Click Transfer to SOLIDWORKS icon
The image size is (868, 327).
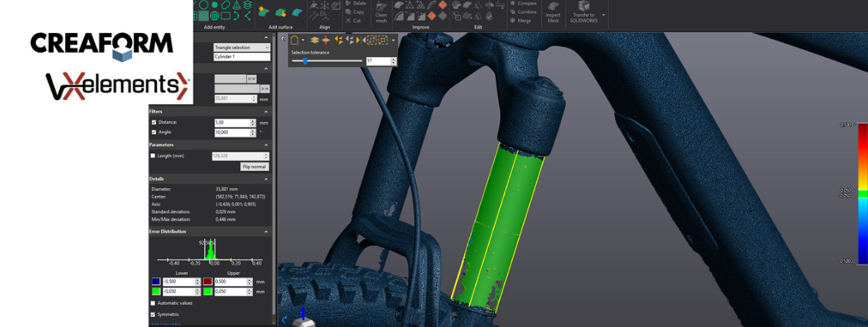[584, 7]
